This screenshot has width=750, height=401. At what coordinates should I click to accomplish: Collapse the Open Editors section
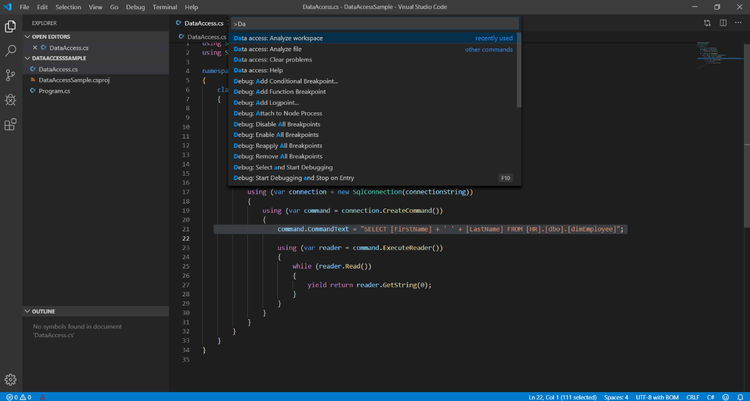tap(50, 36)
